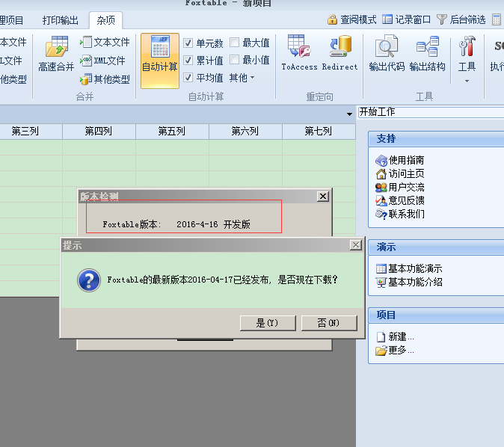Screen dimensions: 504x447
Task: Open the ToAccess tool
Action: (x=299, y=53)
